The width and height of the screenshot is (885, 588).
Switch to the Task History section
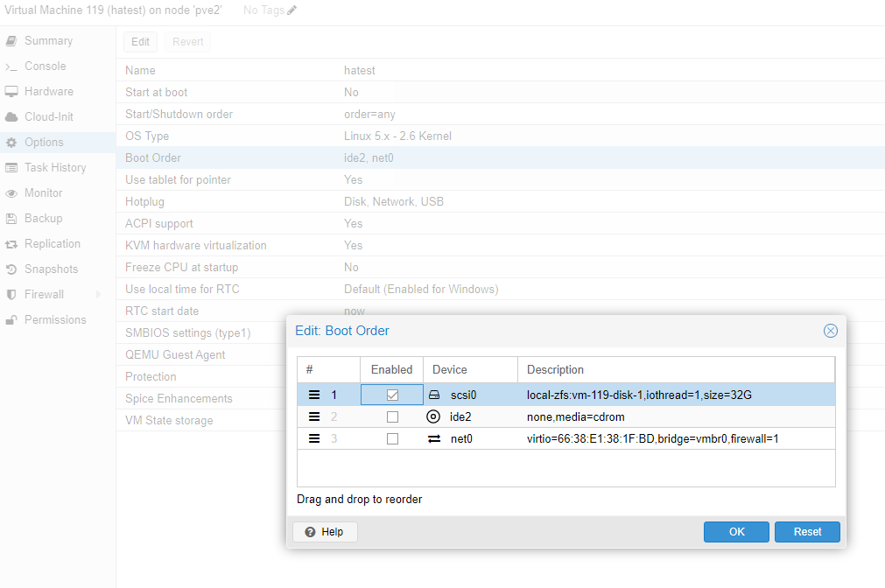pos(58,168)
